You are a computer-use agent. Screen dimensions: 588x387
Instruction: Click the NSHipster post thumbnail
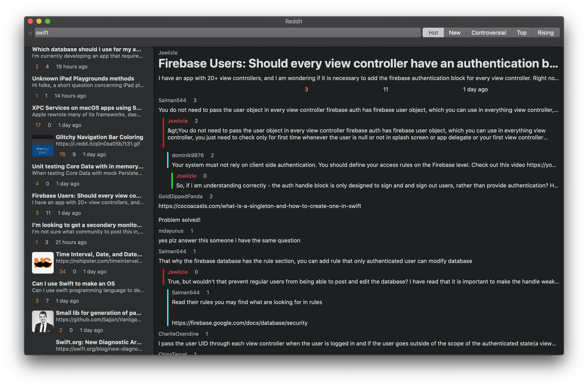point(43,263)
